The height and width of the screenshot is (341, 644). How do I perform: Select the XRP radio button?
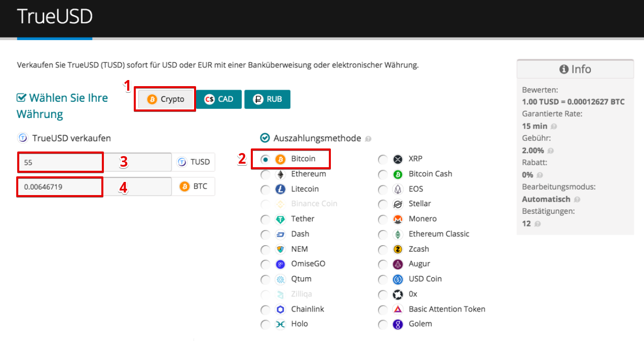383,159
